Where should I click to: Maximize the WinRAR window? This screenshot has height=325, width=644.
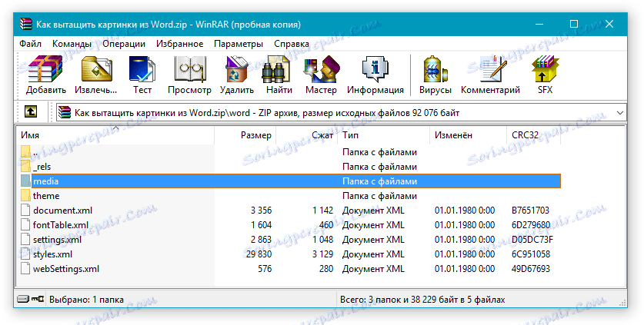pyautogui.click(x=574, y=25)
